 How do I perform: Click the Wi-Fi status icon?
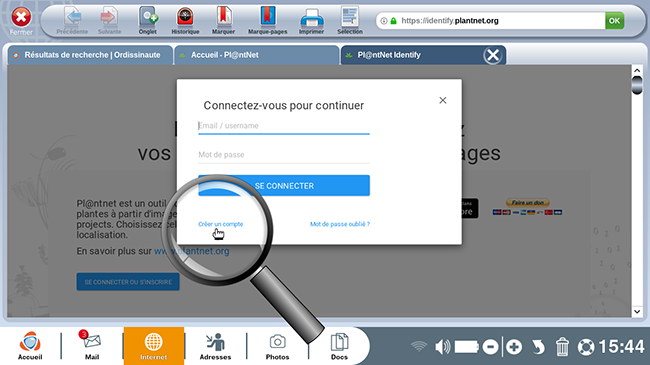click(419, 346)
